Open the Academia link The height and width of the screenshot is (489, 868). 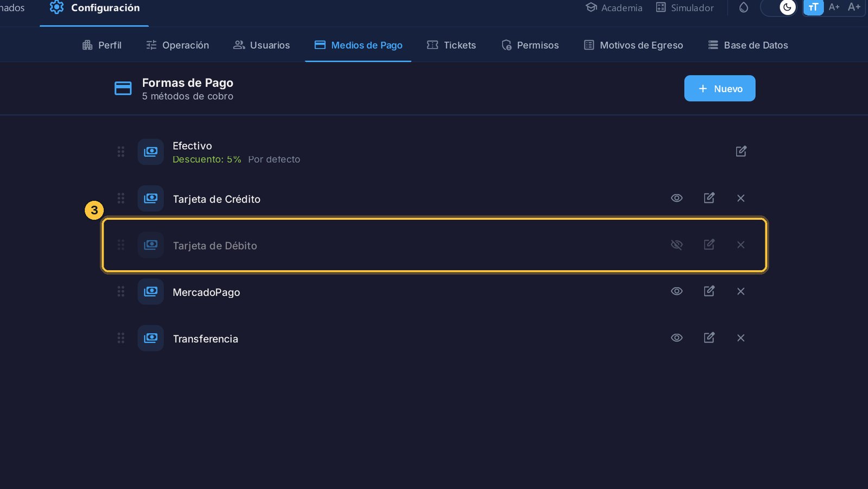click(614, 8)
